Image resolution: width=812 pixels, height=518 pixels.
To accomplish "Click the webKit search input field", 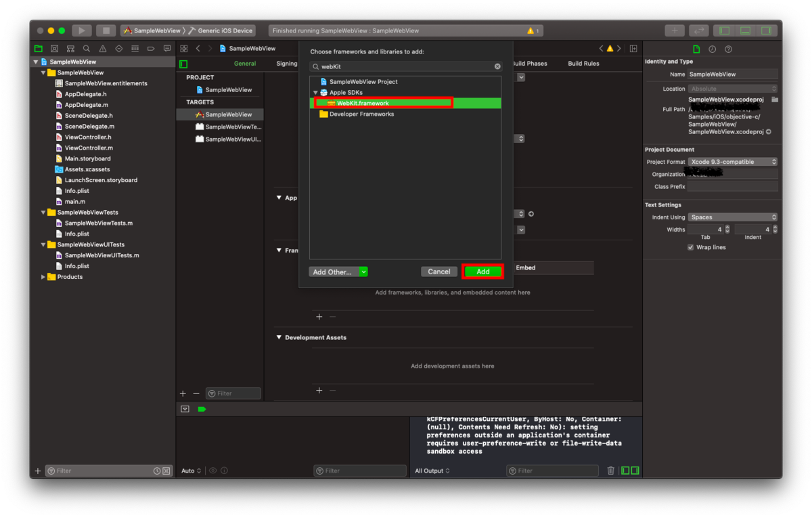I will (406, 66).
